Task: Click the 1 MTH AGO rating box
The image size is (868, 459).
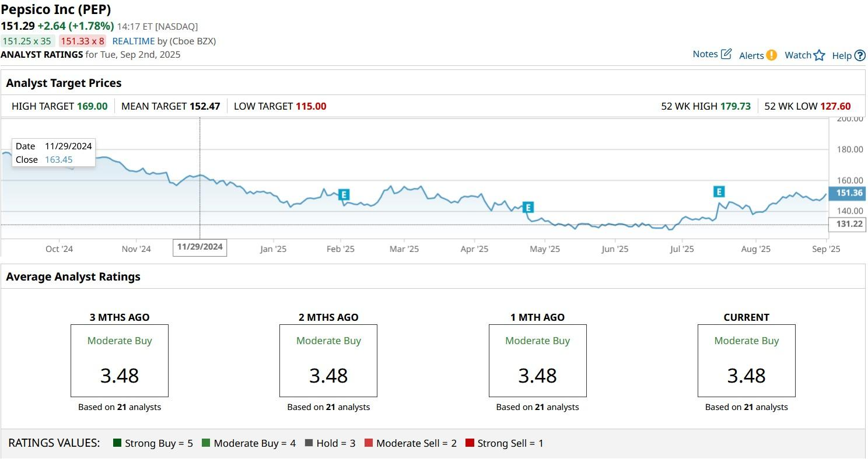Action: point(538,360)
